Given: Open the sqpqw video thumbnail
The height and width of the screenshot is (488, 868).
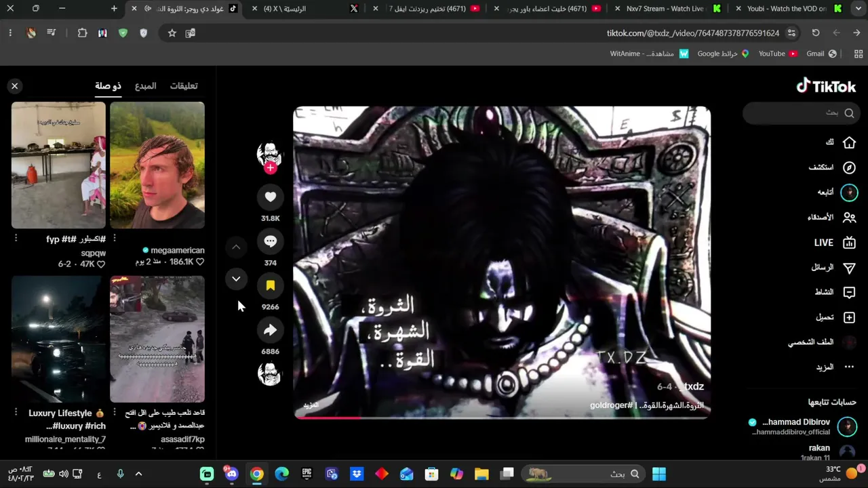Looking at the screenshot, I should pos(58,165).
